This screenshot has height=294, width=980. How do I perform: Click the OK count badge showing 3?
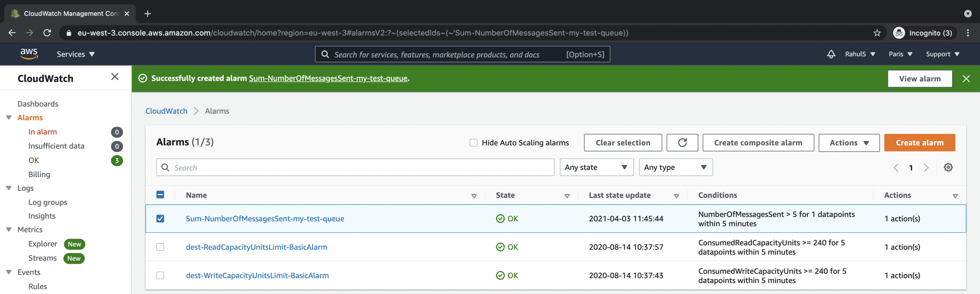coord(117,161)
